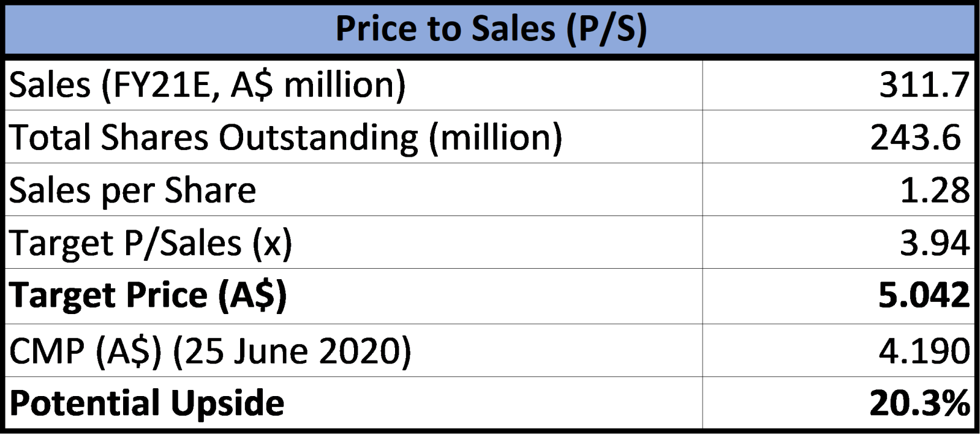Click the Total Shares Outstanding (million) label

tap(285, 137)
